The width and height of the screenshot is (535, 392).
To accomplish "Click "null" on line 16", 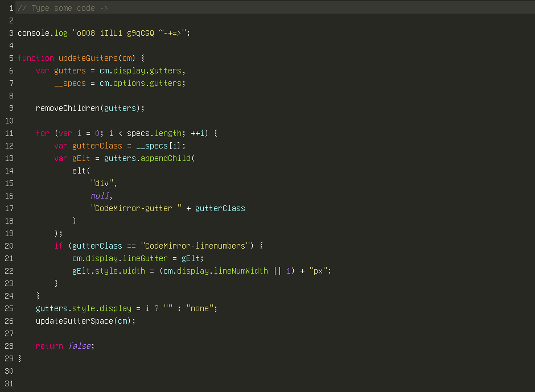I will click(x=100, y=196).
